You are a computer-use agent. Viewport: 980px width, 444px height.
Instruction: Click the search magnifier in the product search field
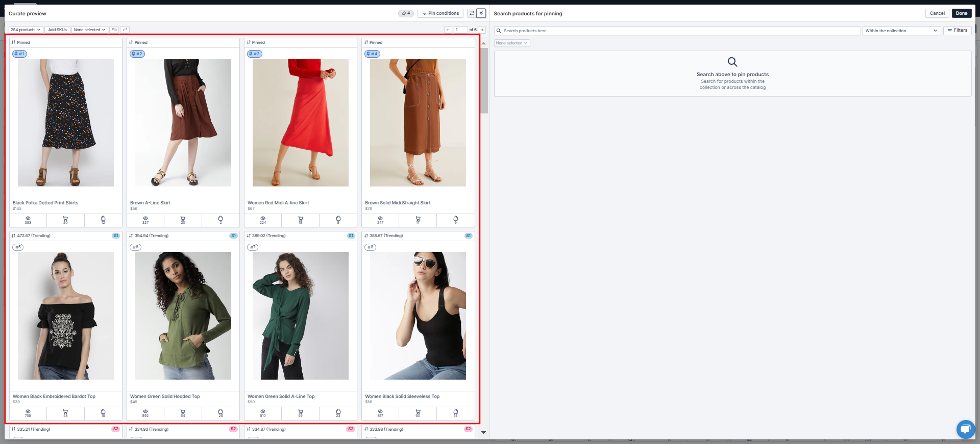coord(499,31)
